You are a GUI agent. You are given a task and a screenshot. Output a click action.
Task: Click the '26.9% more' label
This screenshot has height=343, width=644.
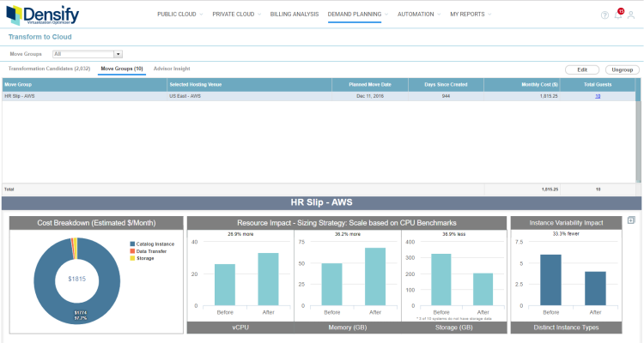[240, 234]
